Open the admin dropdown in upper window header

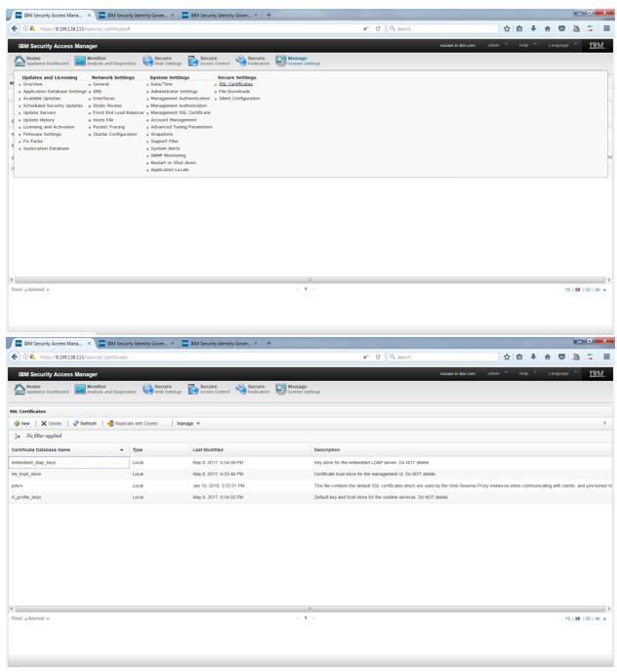pos(497,46)
